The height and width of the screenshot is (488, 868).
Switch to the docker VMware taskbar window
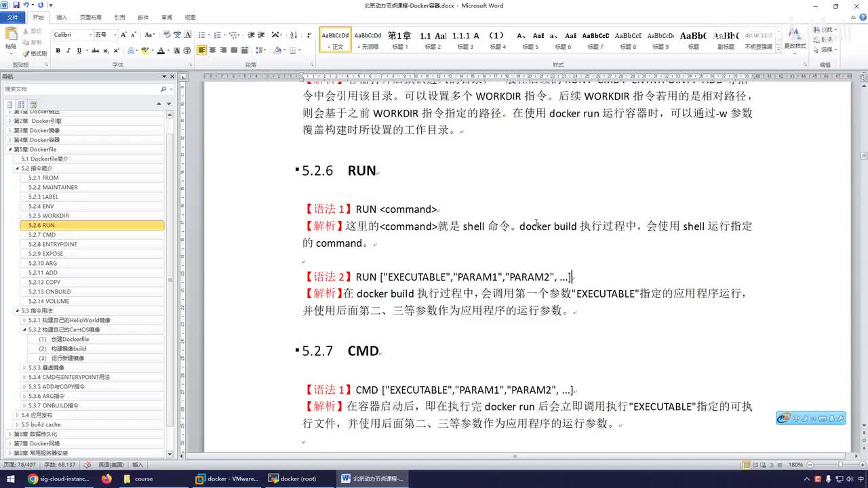(x=227, y=479)
